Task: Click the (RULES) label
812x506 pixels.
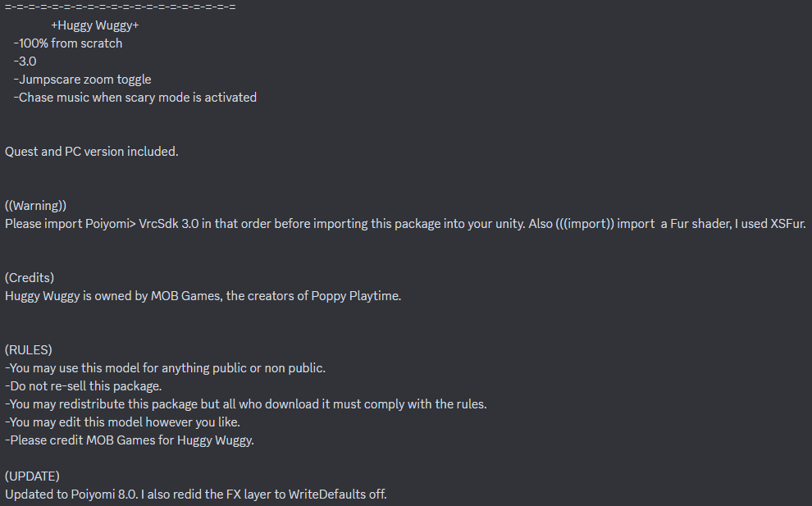Action: (29, 350)
